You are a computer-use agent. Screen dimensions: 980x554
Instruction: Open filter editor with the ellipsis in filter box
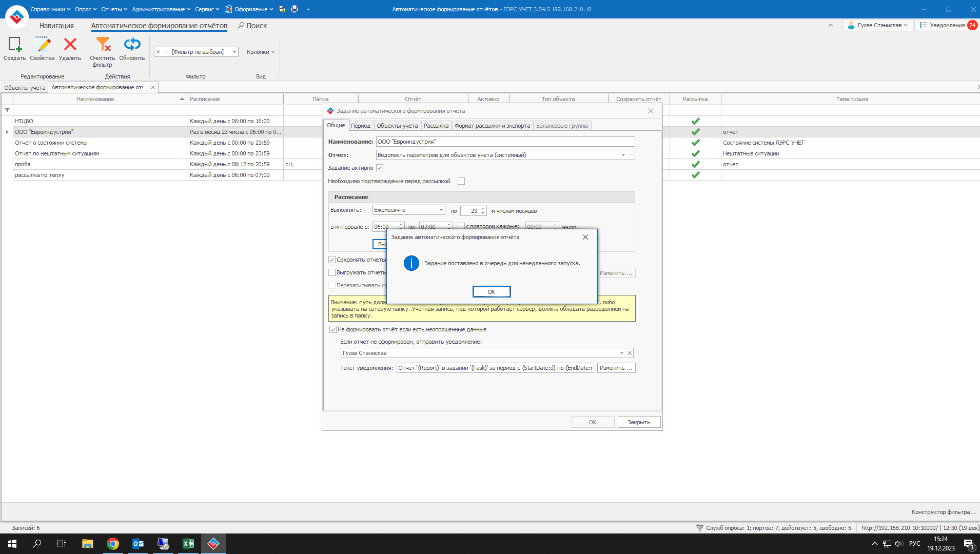point(166,52)
